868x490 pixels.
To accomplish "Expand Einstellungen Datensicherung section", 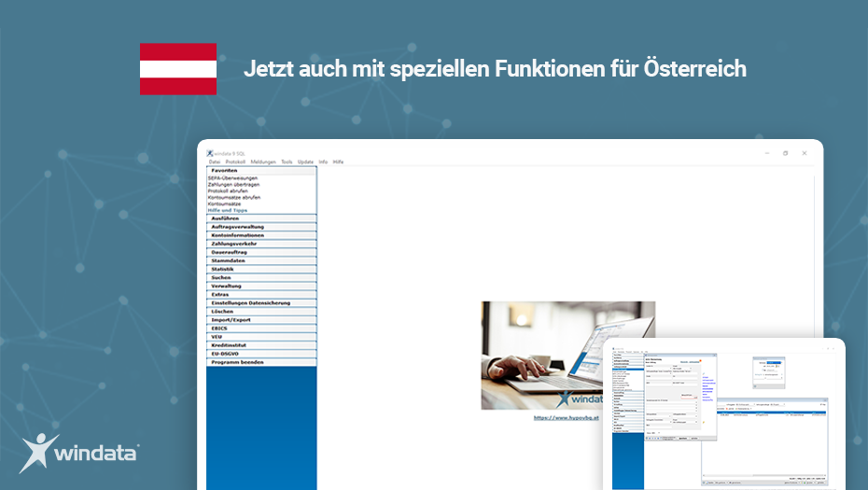I will coord(261,302).
